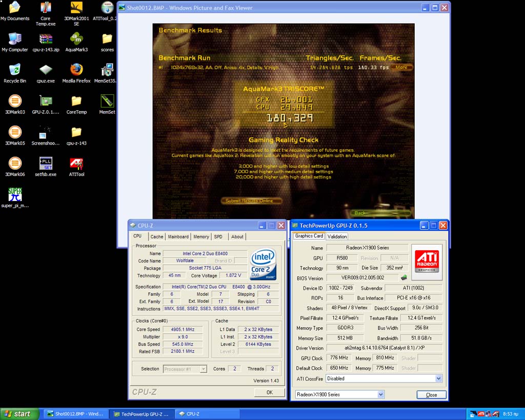
Task: Open the 3DMark03 shortcut
Action: coord(15,105)
